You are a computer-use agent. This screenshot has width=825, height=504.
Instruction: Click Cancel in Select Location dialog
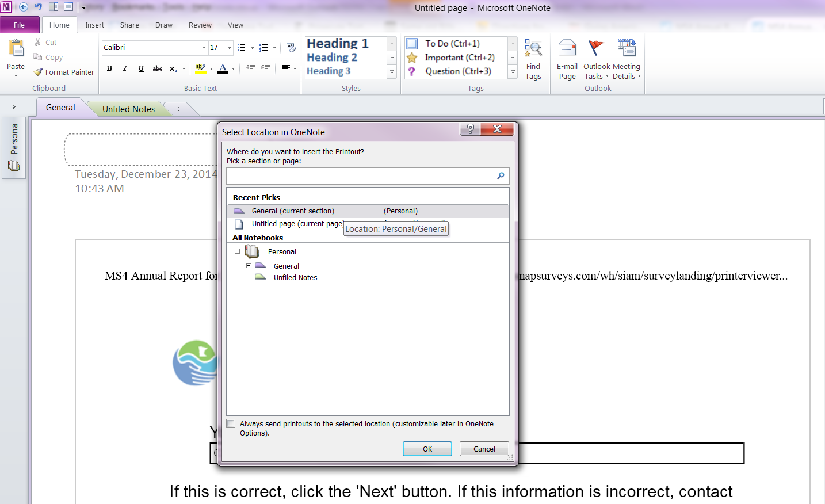point(484,449)
